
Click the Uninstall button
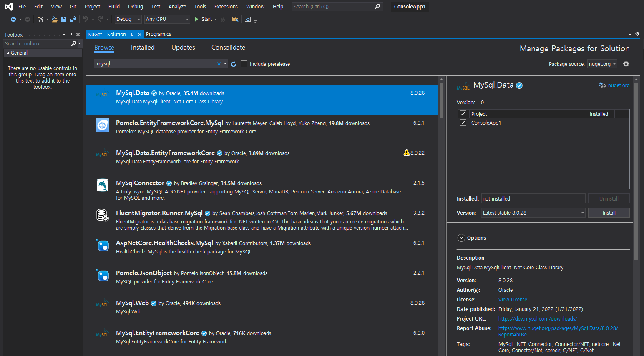coord(609,198)
